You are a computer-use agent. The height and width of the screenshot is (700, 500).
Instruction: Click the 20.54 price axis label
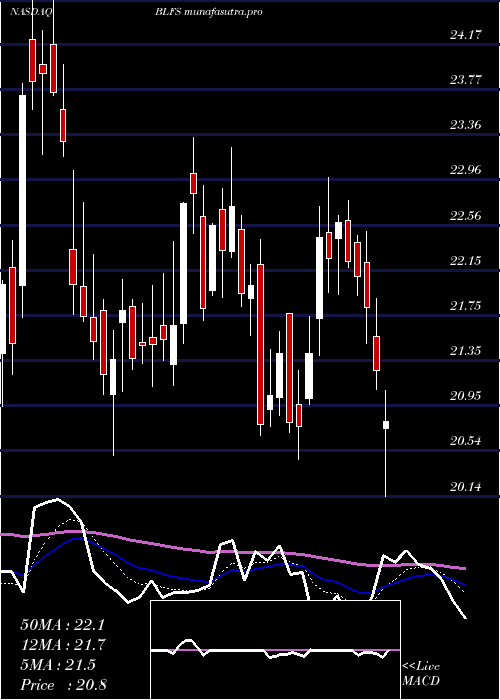[466, 441]
